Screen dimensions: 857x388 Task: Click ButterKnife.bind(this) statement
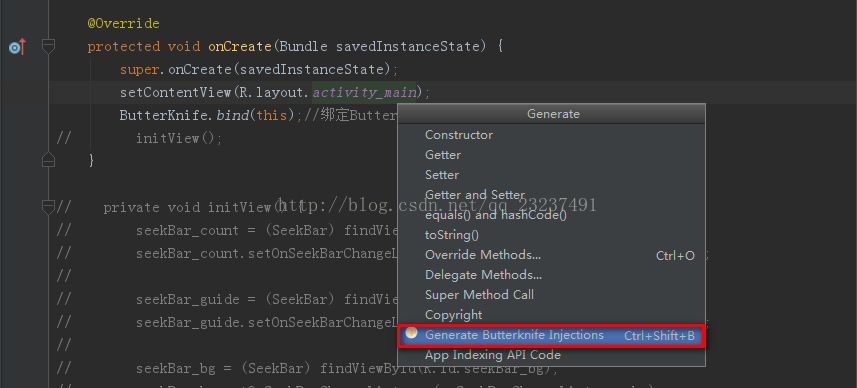(211, 115)
